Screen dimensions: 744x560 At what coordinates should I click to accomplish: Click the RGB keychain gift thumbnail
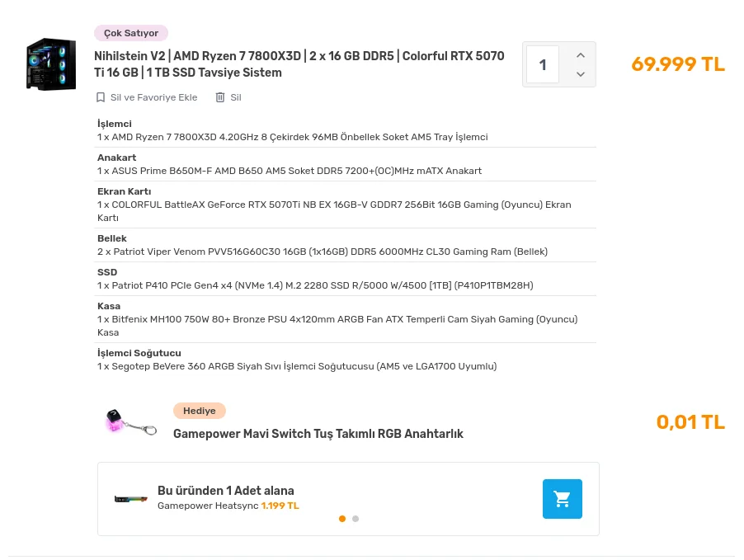[131, 422]
